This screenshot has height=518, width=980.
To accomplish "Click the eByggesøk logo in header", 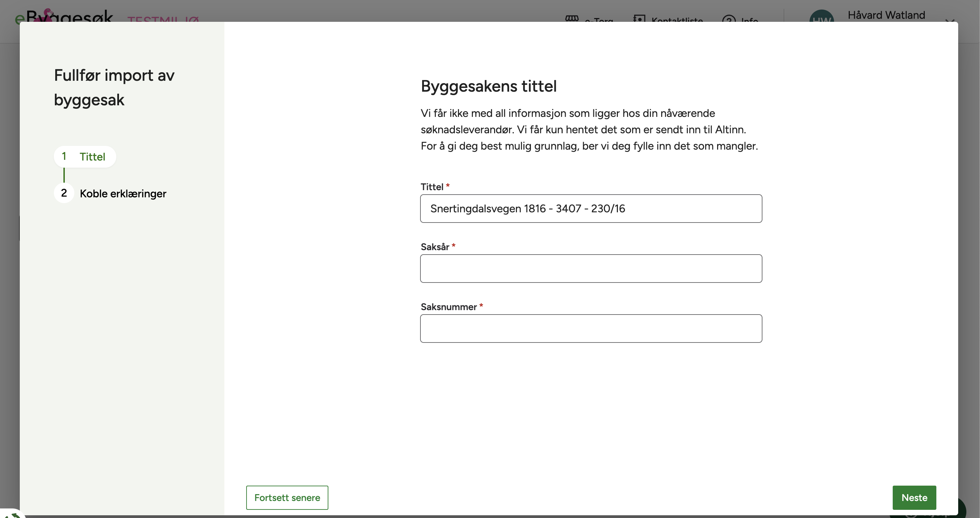I will tap(64, 16).
